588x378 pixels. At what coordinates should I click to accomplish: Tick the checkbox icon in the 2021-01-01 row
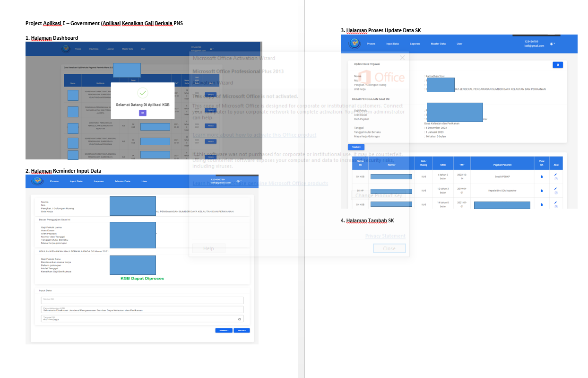(x=555, y=207)
